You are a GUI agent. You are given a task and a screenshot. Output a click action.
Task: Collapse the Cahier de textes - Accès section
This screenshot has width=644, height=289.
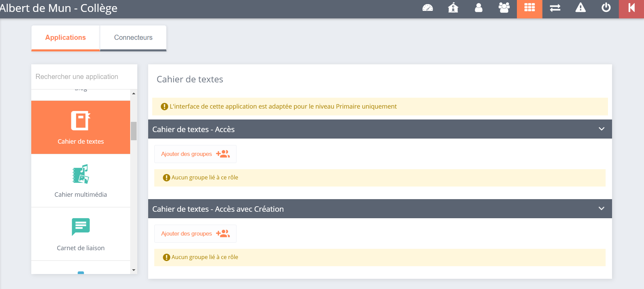click(602, 129)
